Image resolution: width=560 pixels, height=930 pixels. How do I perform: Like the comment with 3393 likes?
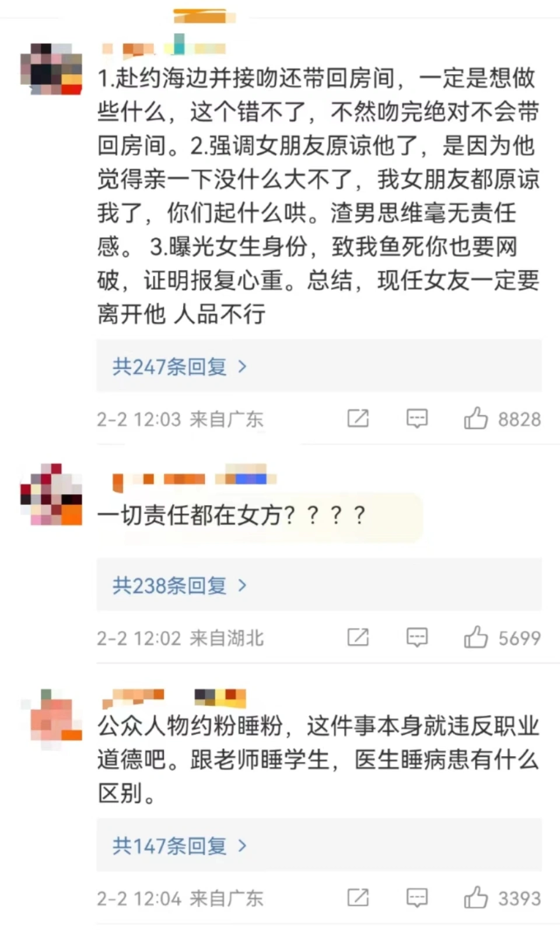coord(475,897)
